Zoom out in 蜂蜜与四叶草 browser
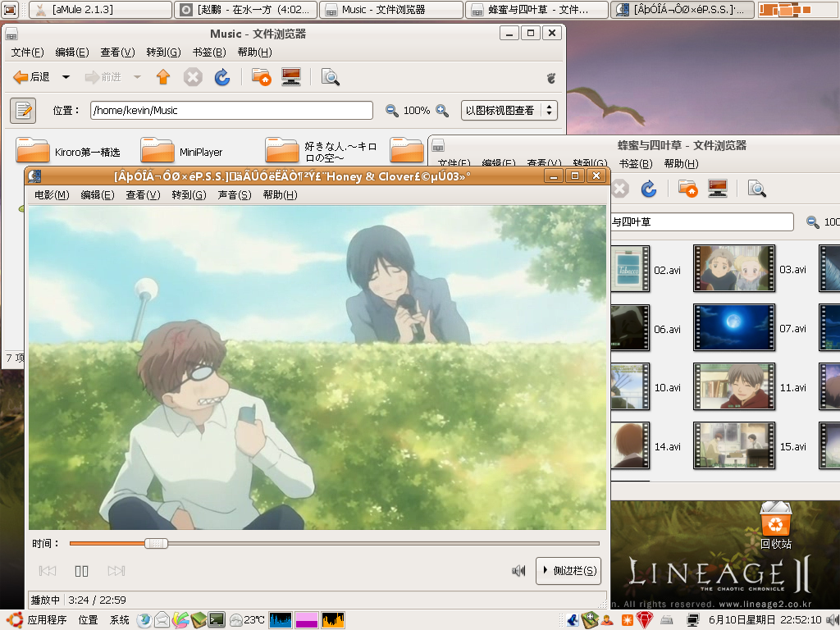840x630 pixels. pyautogui.click(x=813, y=221)
